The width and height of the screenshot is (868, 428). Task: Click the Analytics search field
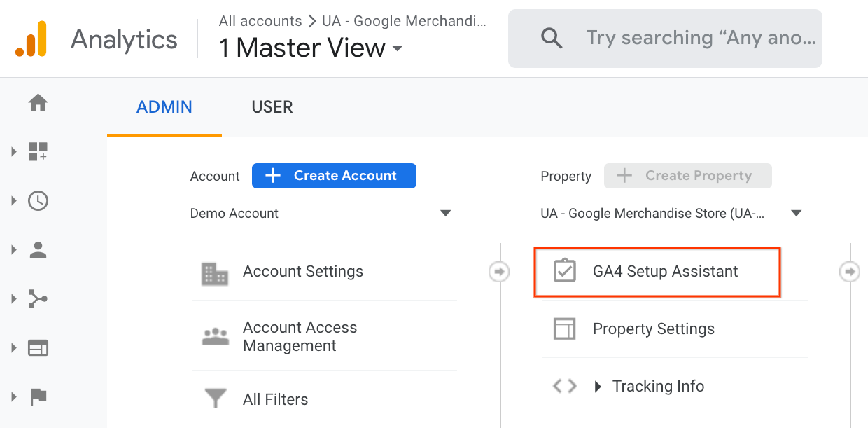point(700,39)
